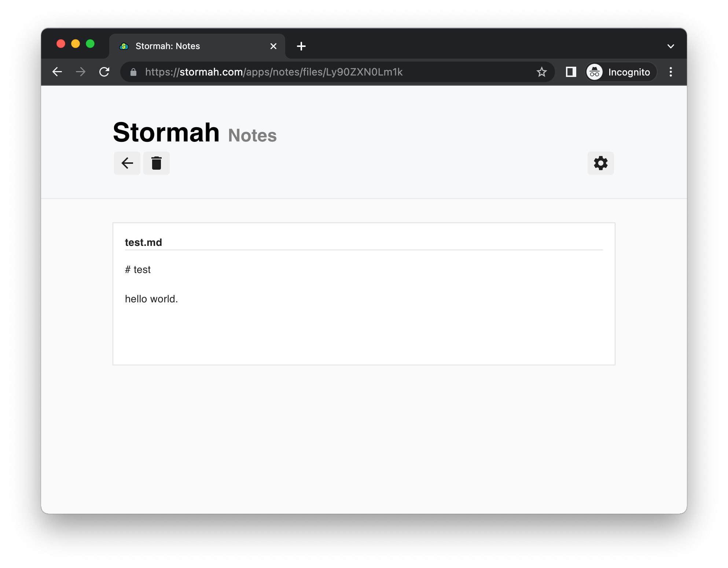Viewport: 728px width, 568px height.
Task: Open a new browser tab
Action: click(301, 46)
